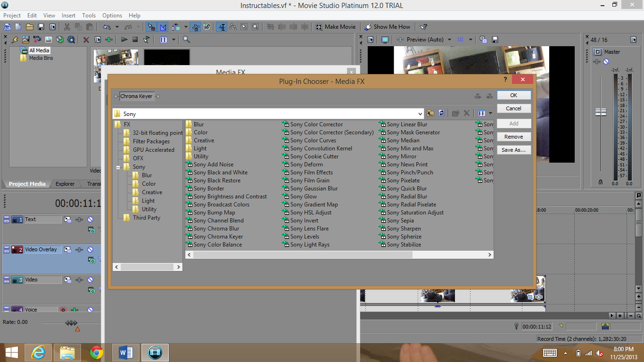Image resolution: width=644 pixels, height=362 pixels.
Task: Toggle the Lock Envelopes to Events button
Action: point(196,27)
